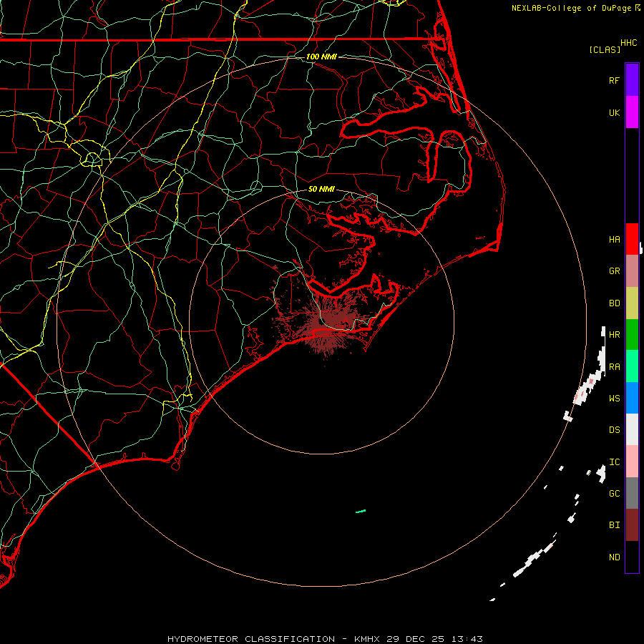Image resolution: width=644 pixels, height=644 pixels.
Task: Click the BI legend label
Action: point(614,525)
